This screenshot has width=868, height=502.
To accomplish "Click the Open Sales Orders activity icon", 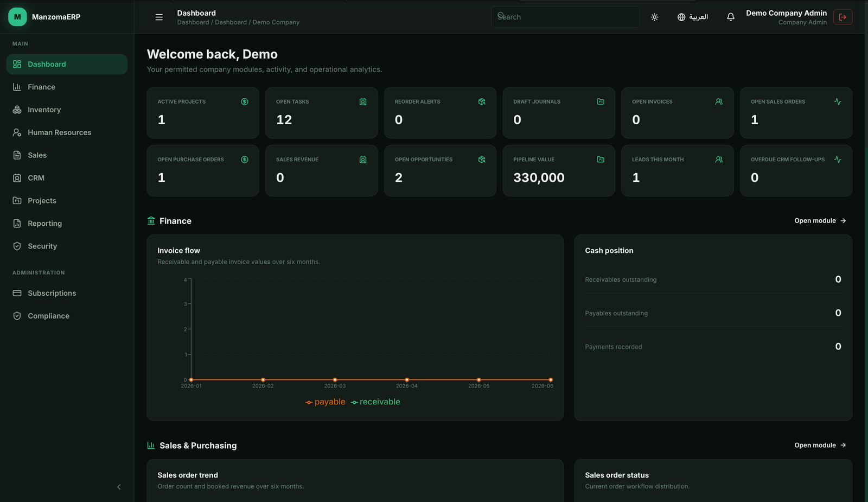I will [x=838, y=101].
